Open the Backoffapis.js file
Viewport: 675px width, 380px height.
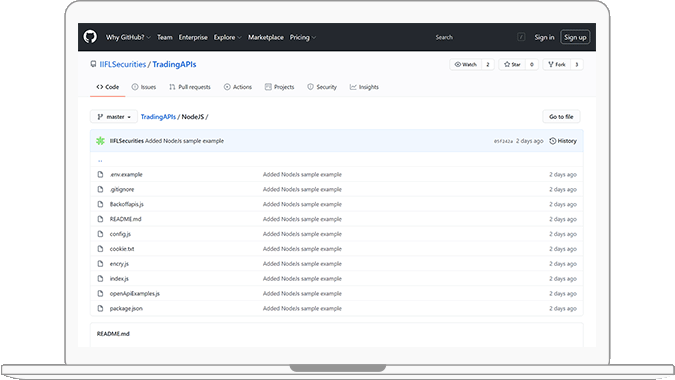point(127,204)
